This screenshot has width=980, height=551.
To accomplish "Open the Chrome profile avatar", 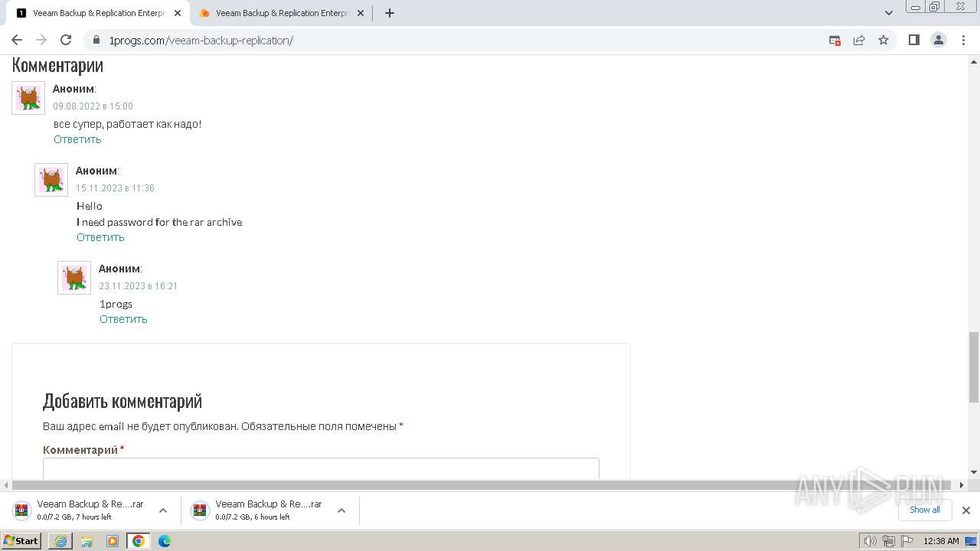I will (x=939, y=40).
